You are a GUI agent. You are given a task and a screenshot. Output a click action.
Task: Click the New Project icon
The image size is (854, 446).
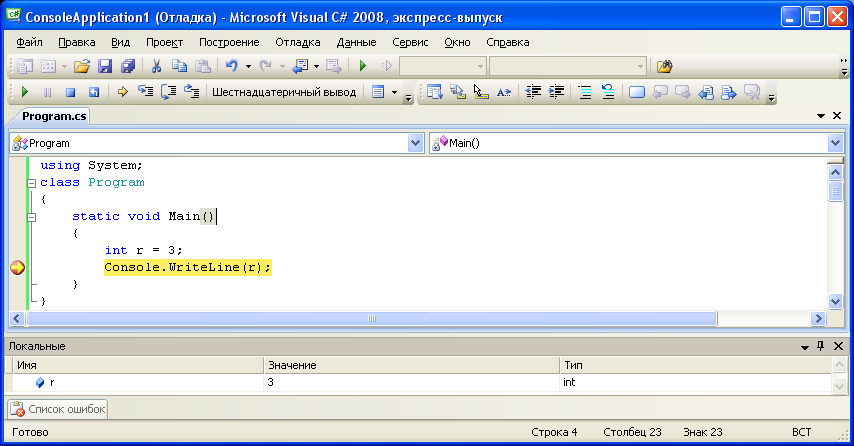pos(25,66)
